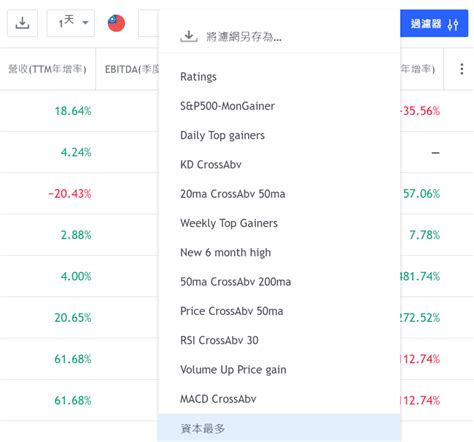Choose 將濾網另存為... save option
Image resolution: width=474 pixels, height=442 pixels.
point(279,36)
